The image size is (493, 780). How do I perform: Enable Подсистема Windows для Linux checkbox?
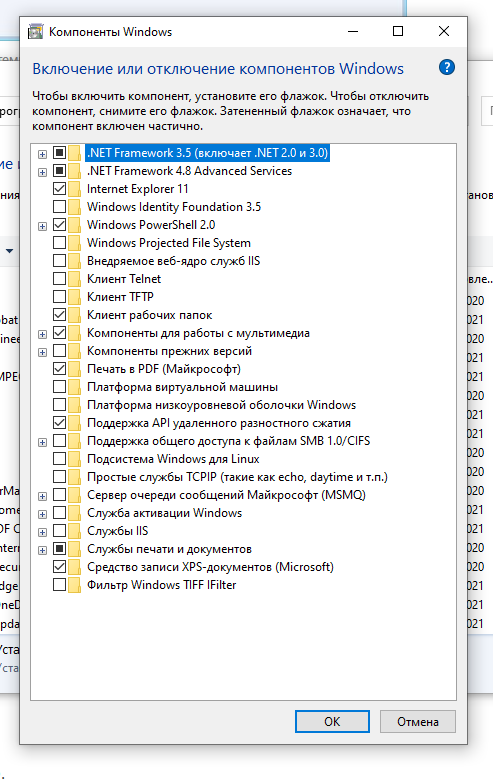click(59, 459)
